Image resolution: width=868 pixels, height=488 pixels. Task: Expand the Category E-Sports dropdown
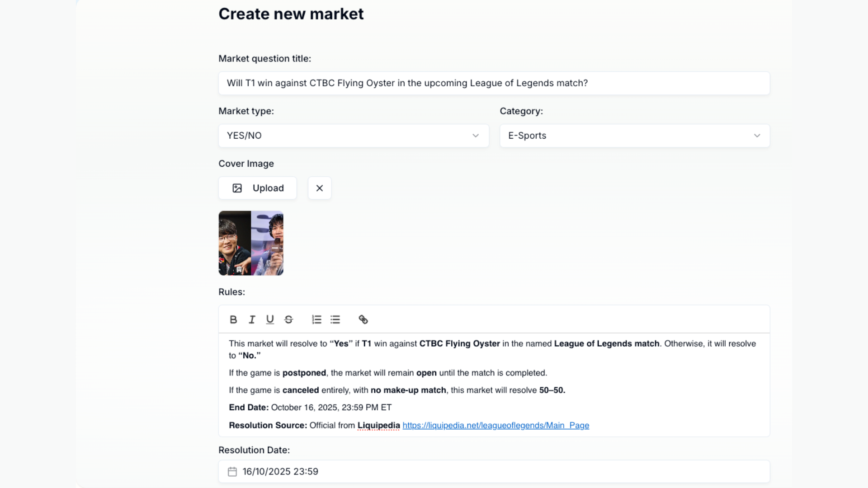tap(634, 136)
